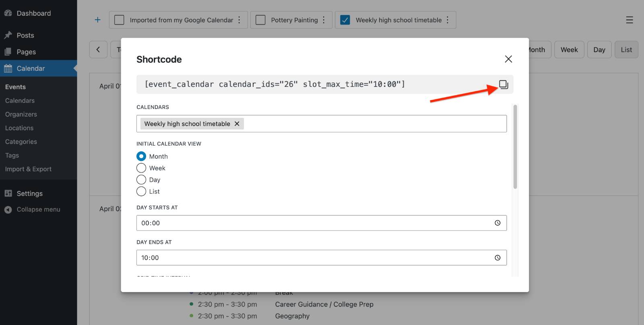Open Weekly high school timetable options menu
Image resolution: width=644 pixels, height=325 pixels.
click(448, 20)
